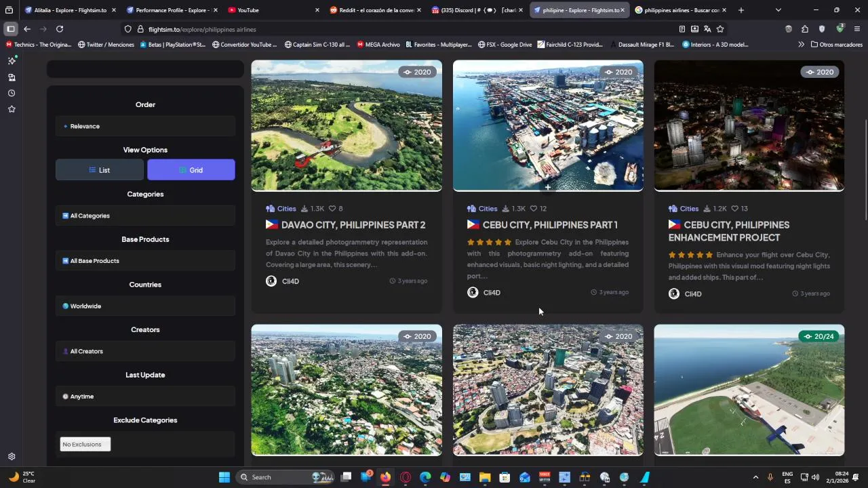Switch to philippines airlines search tab

[680, 10]
